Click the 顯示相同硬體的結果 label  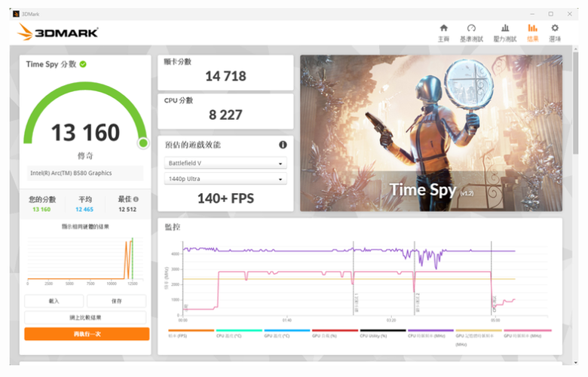click(85, 226)
